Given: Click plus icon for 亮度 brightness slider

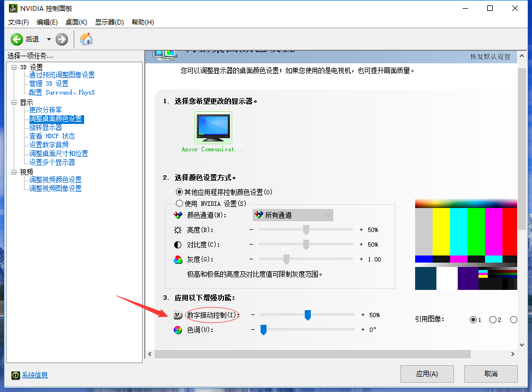Looking at the screenshot, I should (x=361, y=230).
